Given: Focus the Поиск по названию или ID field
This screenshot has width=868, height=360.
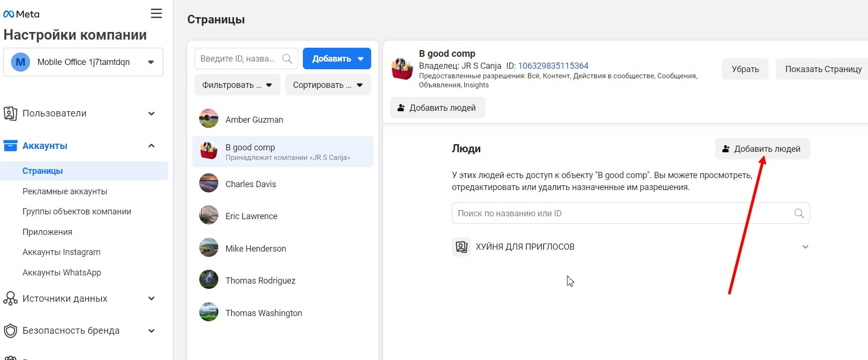Looking at the screenshot, I should pos(631,213).
